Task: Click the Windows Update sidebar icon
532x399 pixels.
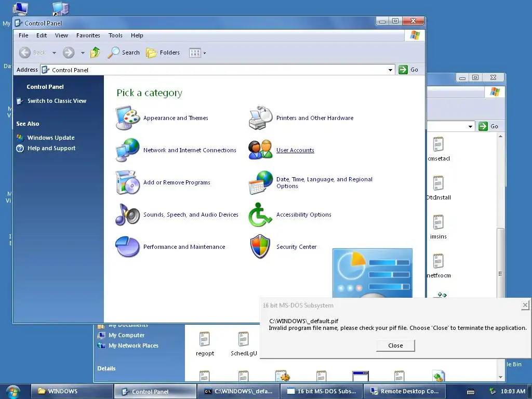Action: pyautogui.click(x=20, y=138)
